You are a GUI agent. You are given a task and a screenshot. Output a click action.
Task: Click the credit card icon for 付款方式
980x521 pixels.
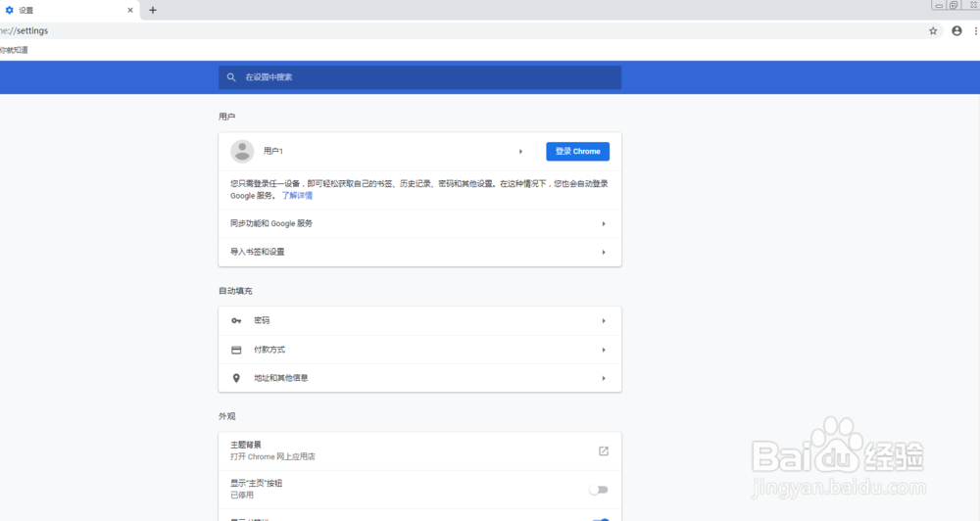236,350
